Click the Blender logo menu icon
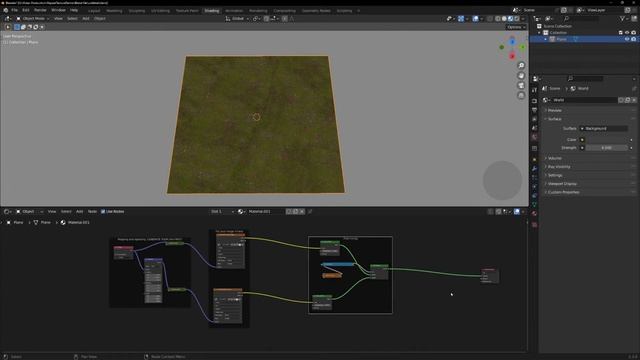The width and height of the screenshot is (640, 360). click(6, 10)
